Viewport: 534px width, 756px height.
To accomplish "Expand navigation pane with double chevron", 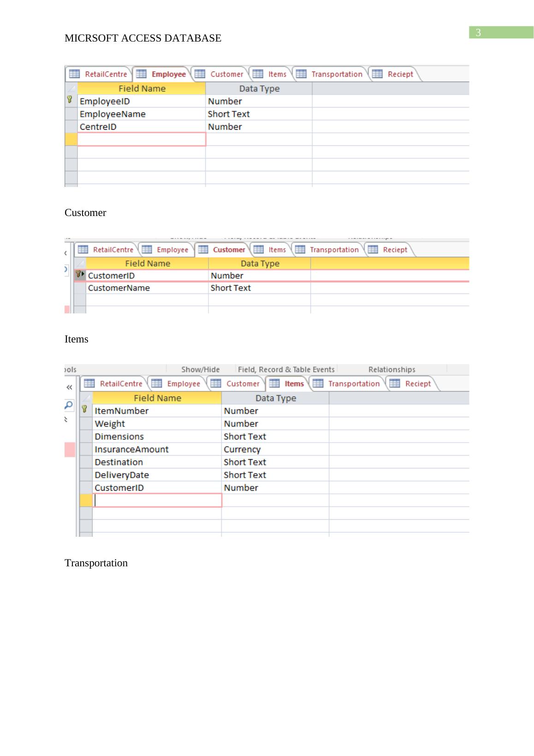I will (69, 387).
